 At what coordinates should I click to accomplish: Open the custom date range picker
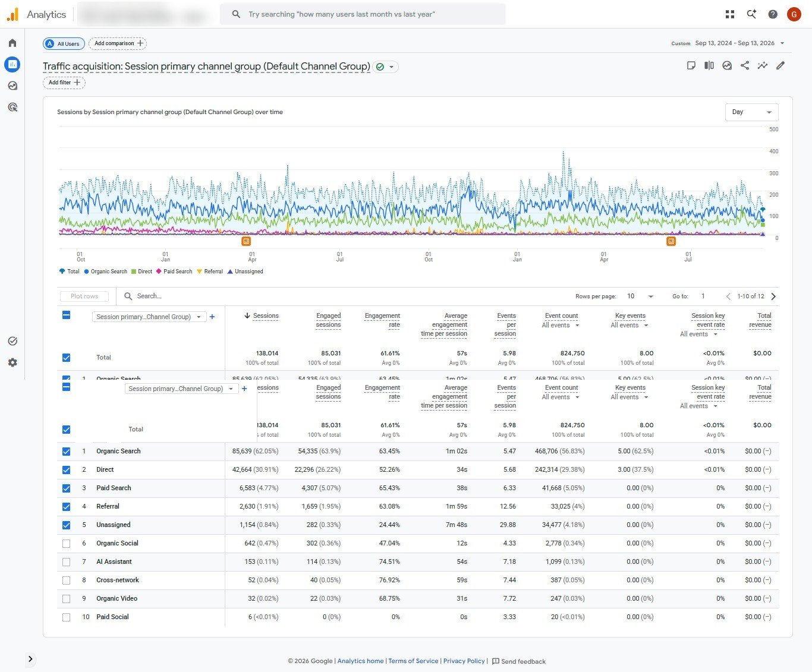pos(728,43)
